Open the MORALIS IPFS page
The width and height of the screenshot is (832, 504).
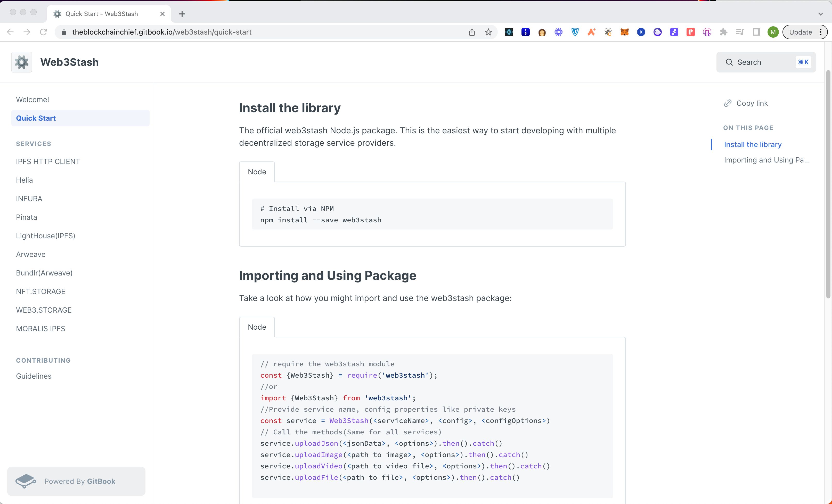(40, 329)
